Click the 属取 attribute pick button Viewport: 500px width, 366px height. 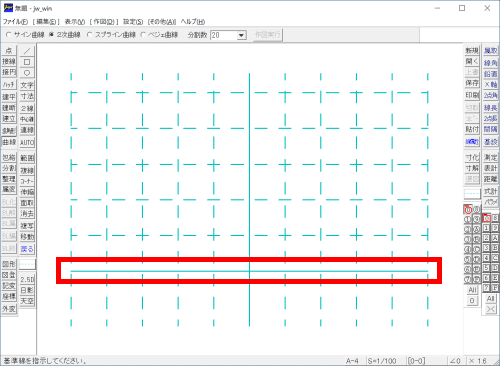click(490, 51)
